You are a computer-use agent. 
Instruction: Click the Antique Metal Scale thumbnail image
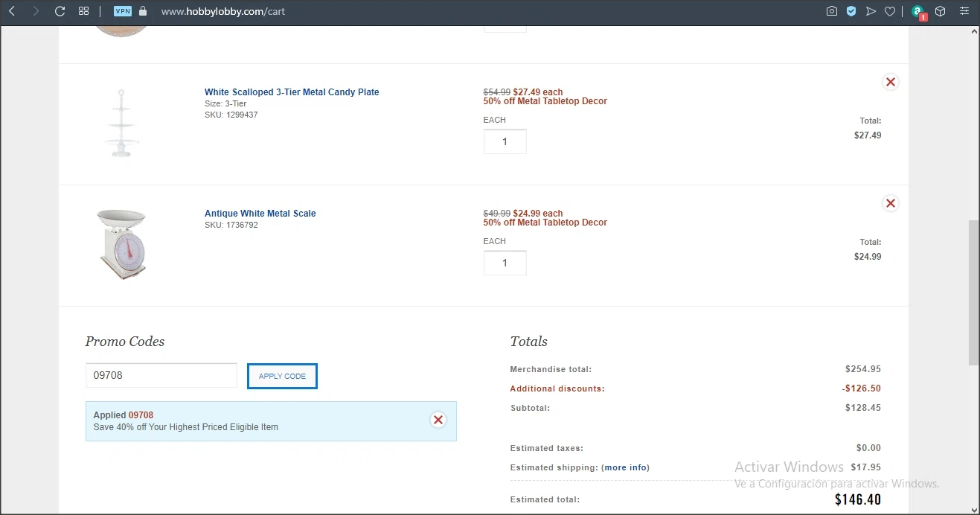pyautogui.click(x=121, y=244)
